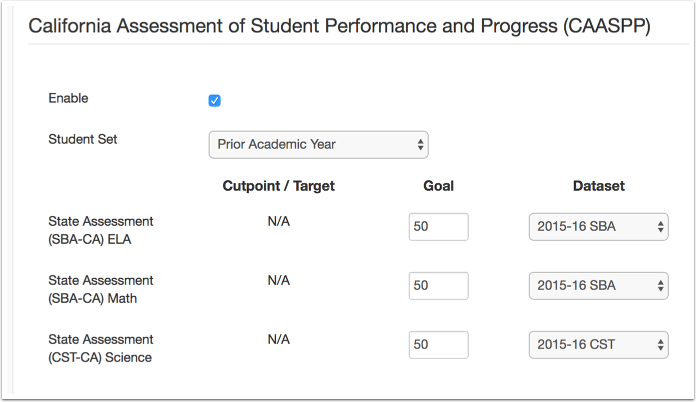Click the Cutpoint / Target column header

(x=278, y=186)
